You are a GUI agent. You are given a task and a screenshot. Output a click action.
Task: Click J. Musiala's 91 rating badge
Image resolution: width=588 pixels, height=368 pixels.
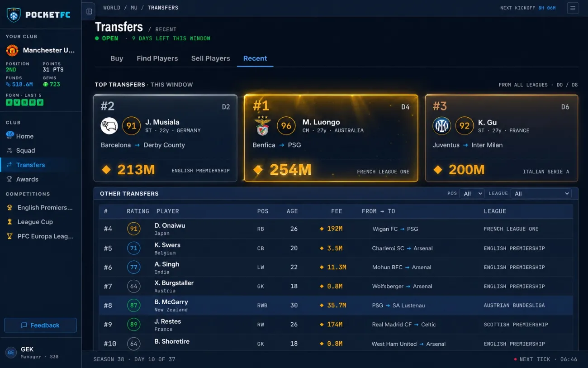click(131, 126)
